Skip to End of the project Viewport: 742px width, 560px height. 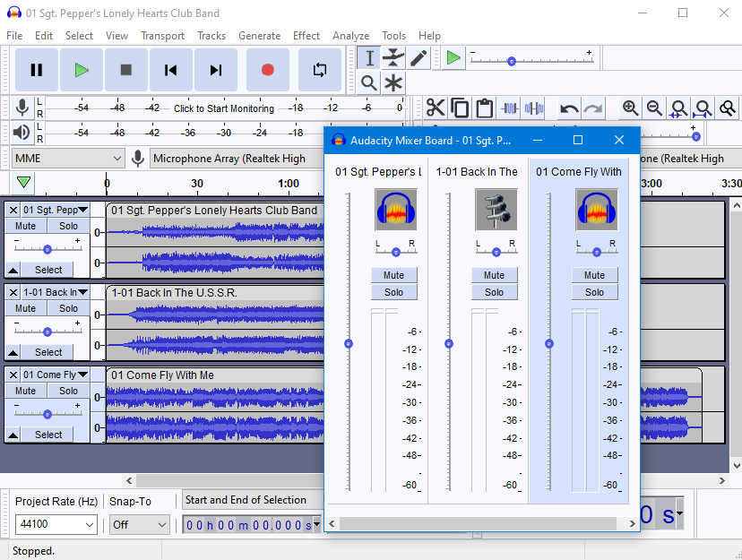216,70
